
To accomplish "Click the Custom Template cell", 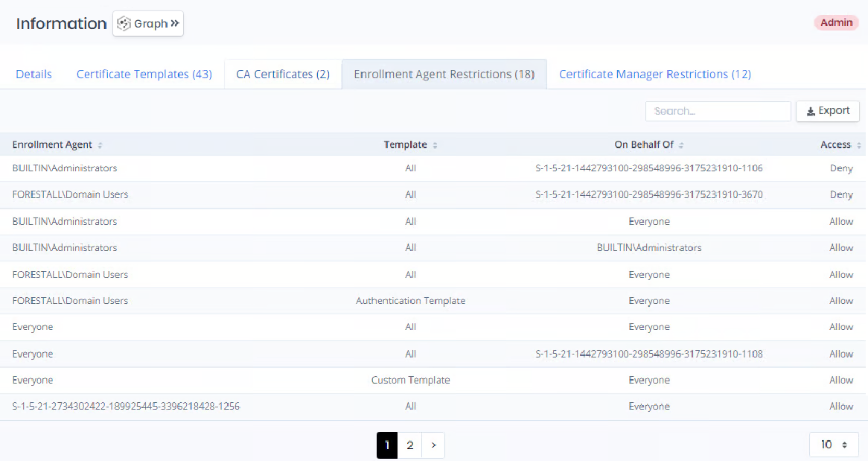I will pos(410,380).
